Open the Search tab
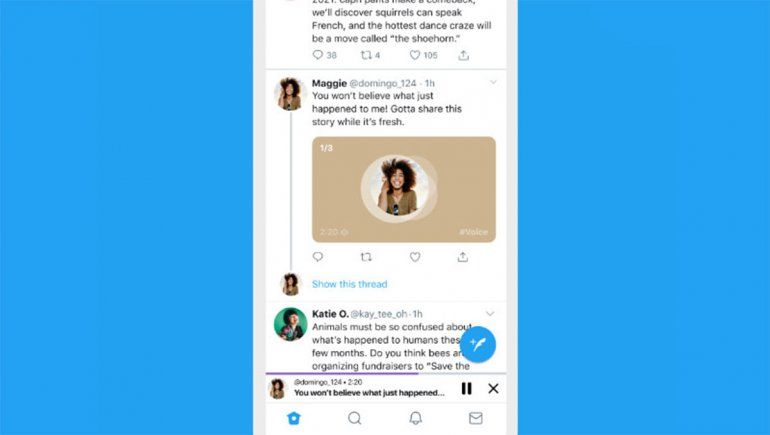The height and width of the screenshot is (435, 770). pyautogui.click(x=355, y=418)
